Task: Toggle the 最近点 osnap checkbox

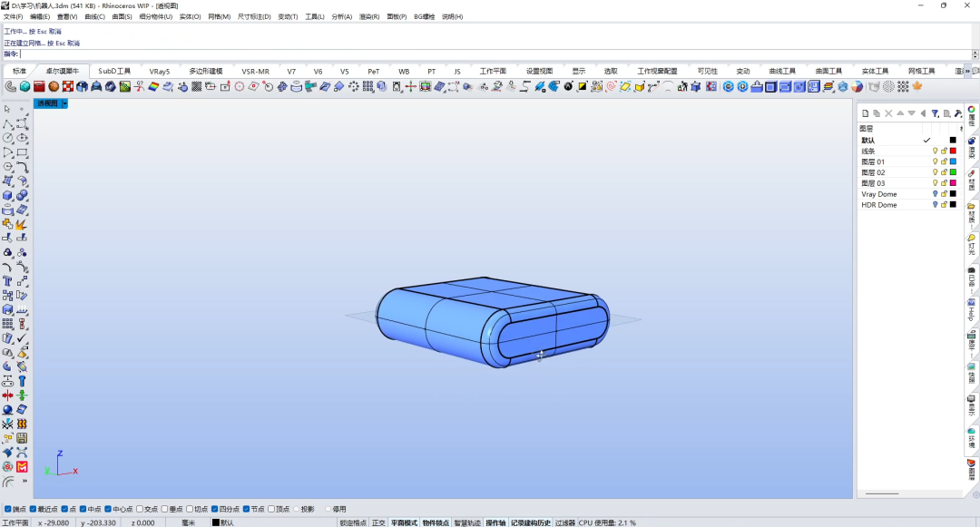Action: [33, 510]
